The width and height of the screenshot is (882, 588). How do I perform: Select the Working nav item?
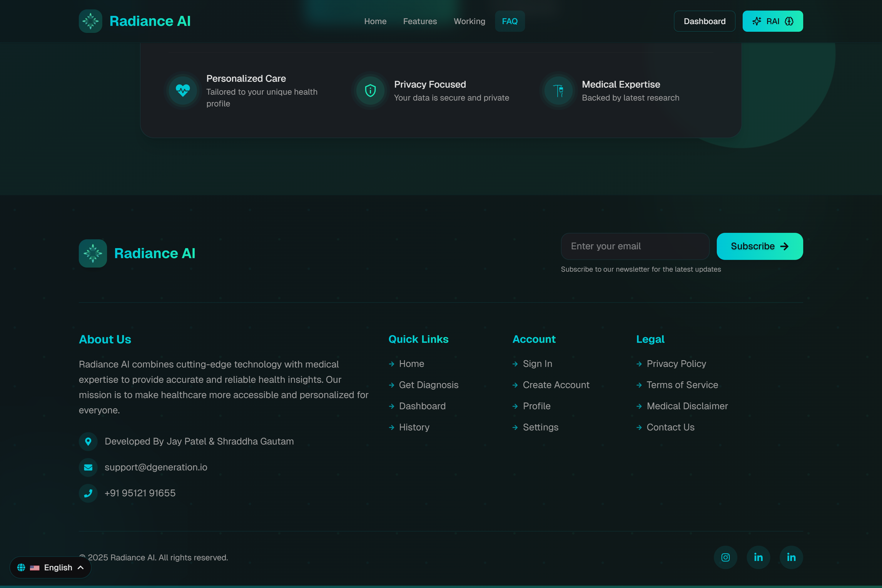coord(469,21)
